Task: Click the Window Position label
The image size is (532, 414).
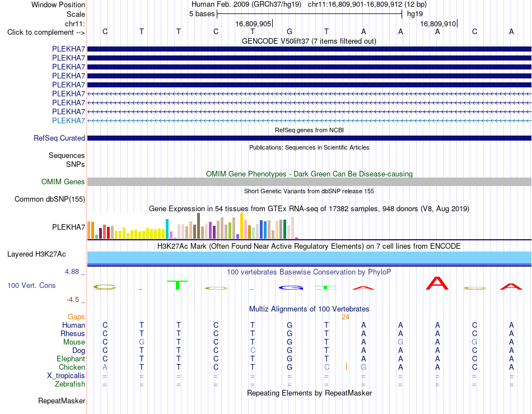Action: tap(58, 4)
